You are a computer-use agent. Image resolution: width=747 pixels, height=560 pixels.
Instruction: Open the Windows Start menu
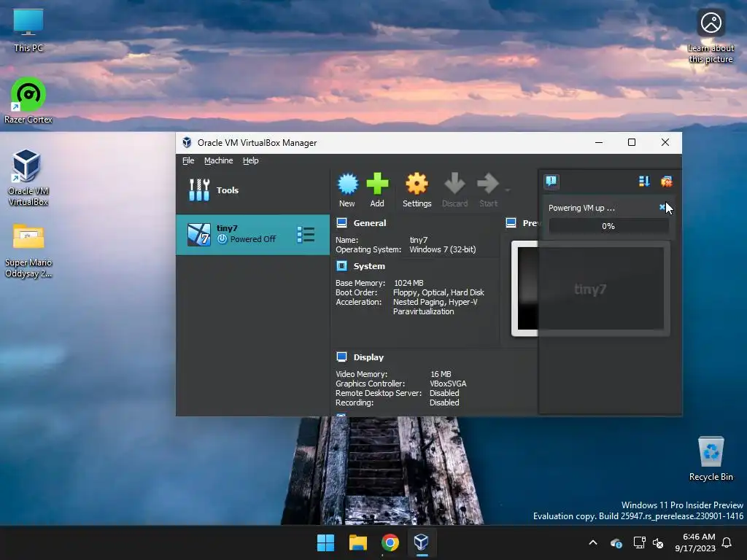[326, 542]
